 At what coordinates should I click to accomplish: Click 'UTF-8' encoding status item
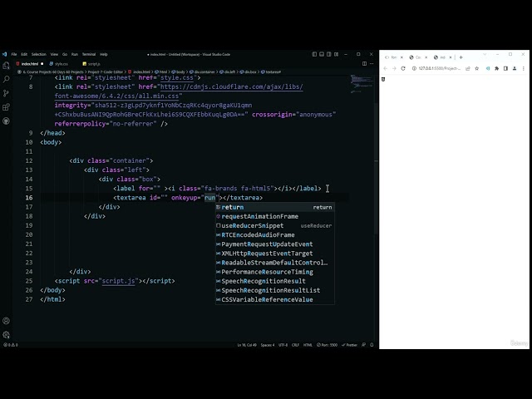coord(283,345)
